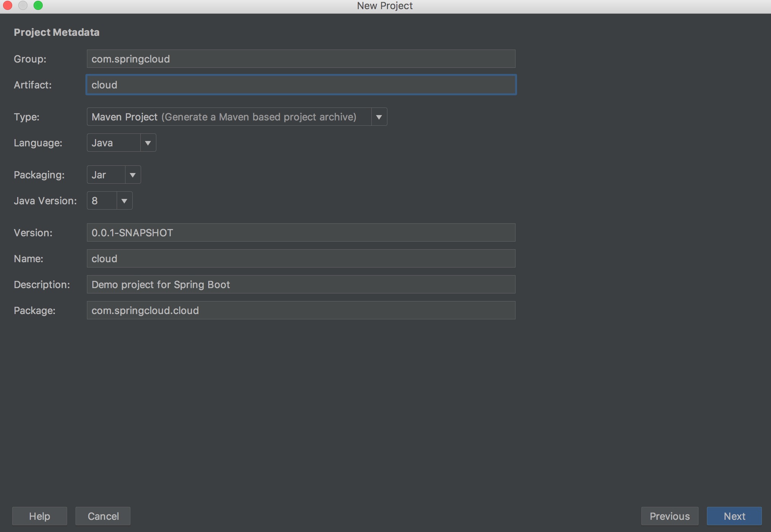Click the green zoom window button
Screen dimensions: 771x532
(x=38, y=5)
